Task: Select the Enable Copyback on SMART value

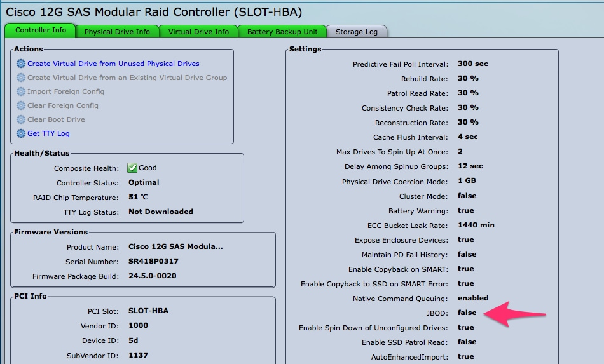Action: [465, 269]
